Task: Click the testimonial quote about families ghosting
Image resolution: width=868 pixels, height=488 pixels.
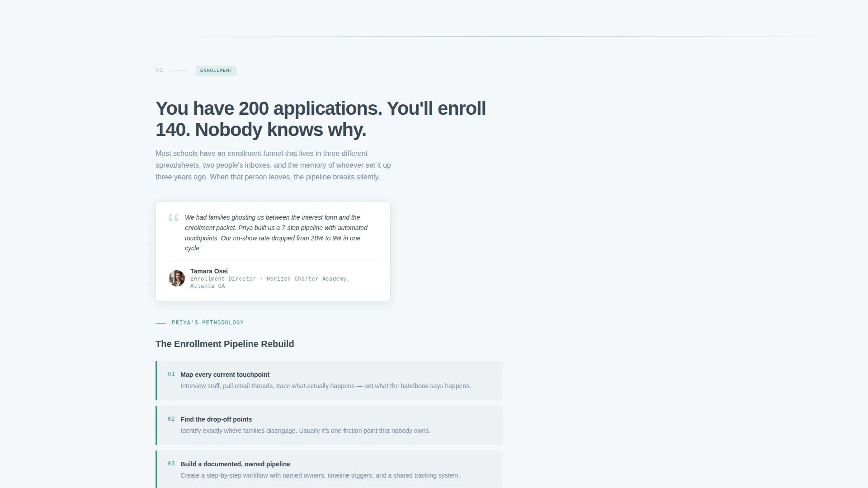Action: tap(276, 233)
